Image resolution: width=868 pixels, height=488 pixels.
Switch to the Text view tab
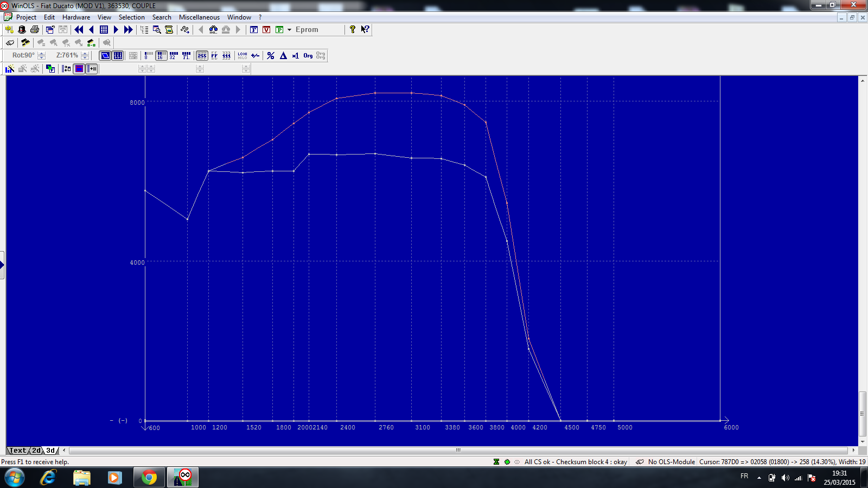pos(17,451)
